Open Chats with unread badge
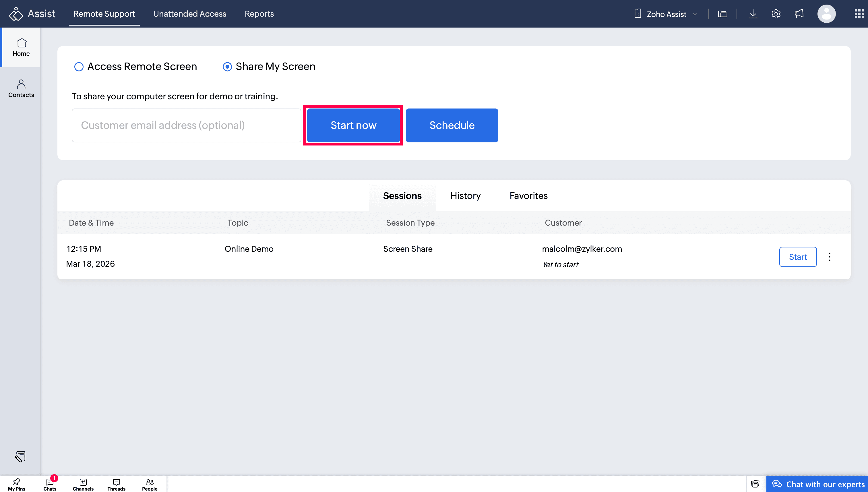The image size is (868, 492). 50,484
